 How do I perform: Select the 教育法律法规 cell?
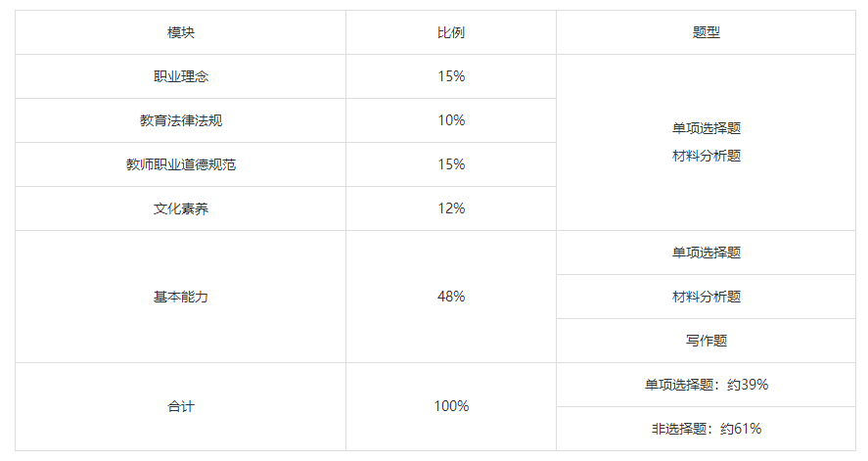180,120
